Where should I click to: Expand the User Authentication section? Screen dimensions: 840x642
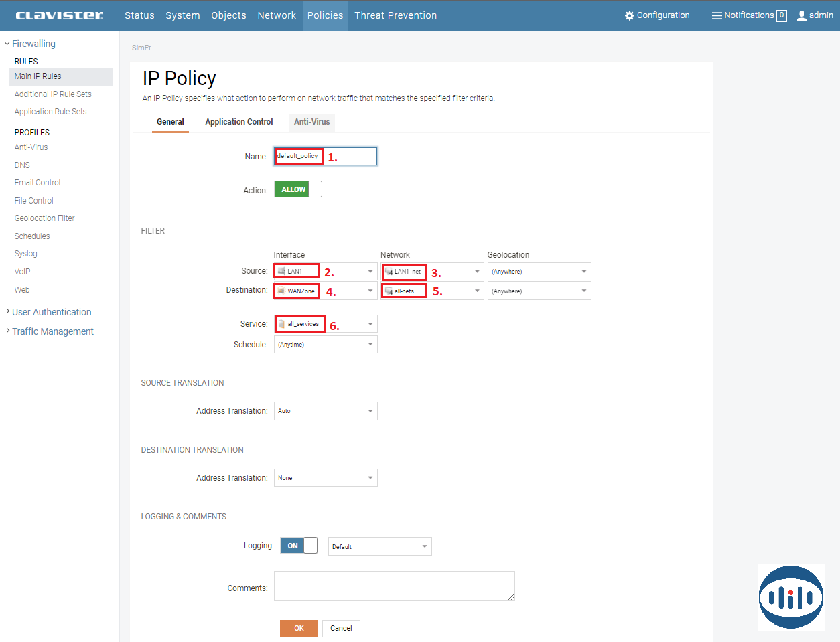(52, 312)
